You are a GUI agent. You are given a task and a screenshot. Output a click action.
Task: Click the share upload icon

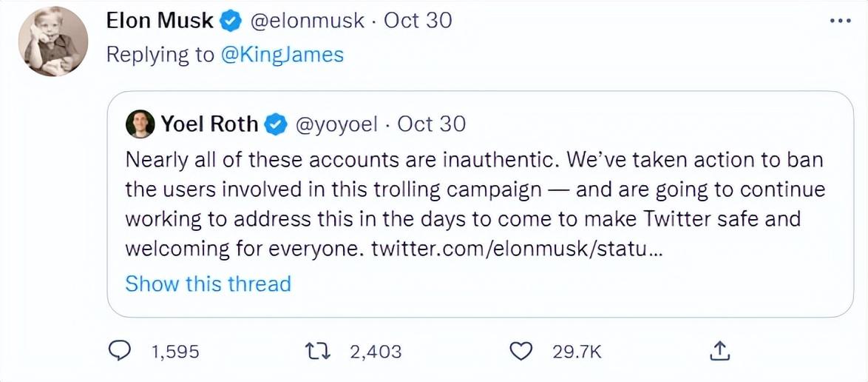719,351
